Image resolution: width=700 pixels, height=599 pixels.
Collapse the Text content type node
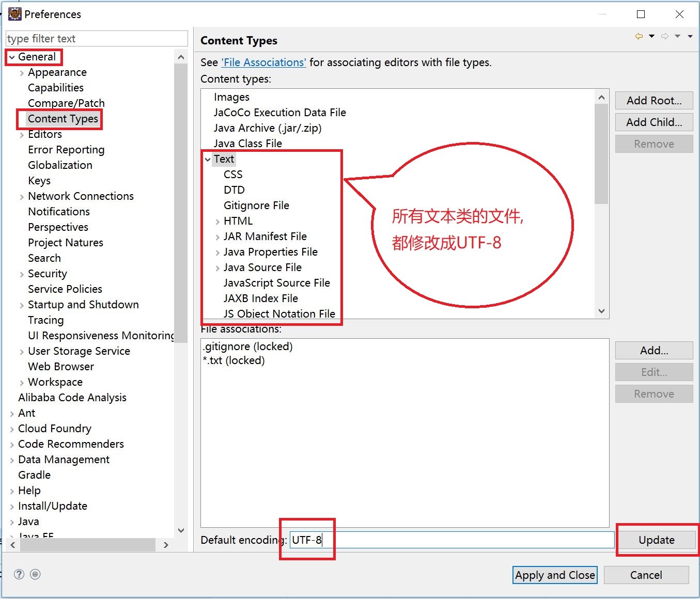pyautogui.click(x=208, y=160)
